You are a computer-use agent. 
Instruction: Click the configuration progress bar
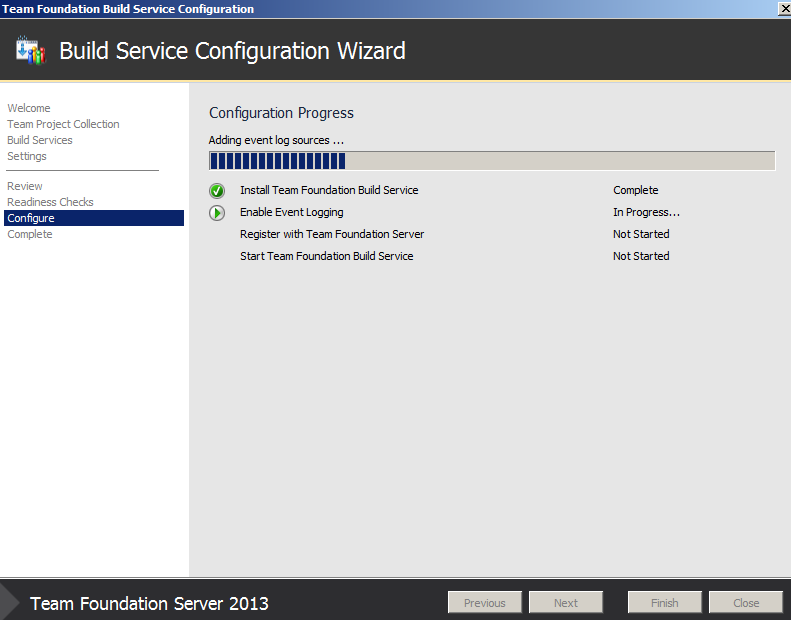[x=491, y=161]
